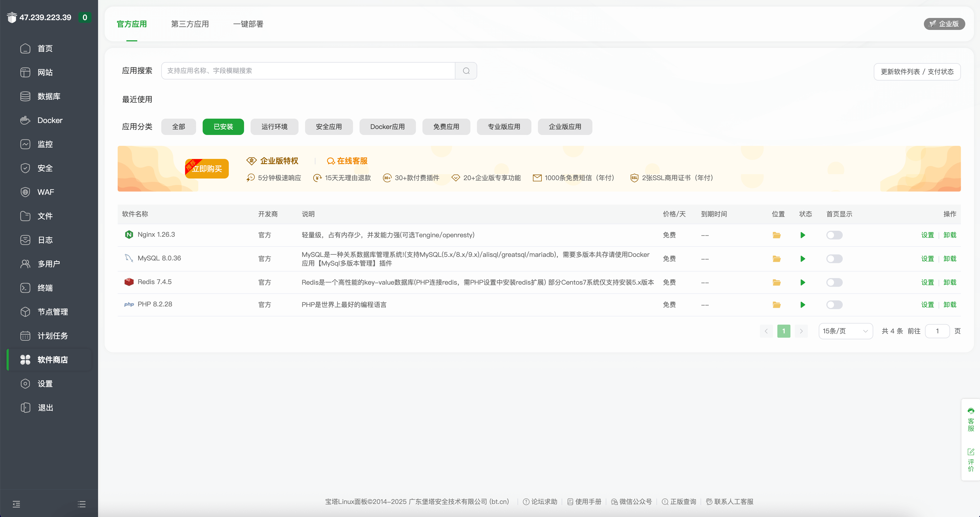
Task: Enable MySQL homepage display switch
Action: pos(834,259)
